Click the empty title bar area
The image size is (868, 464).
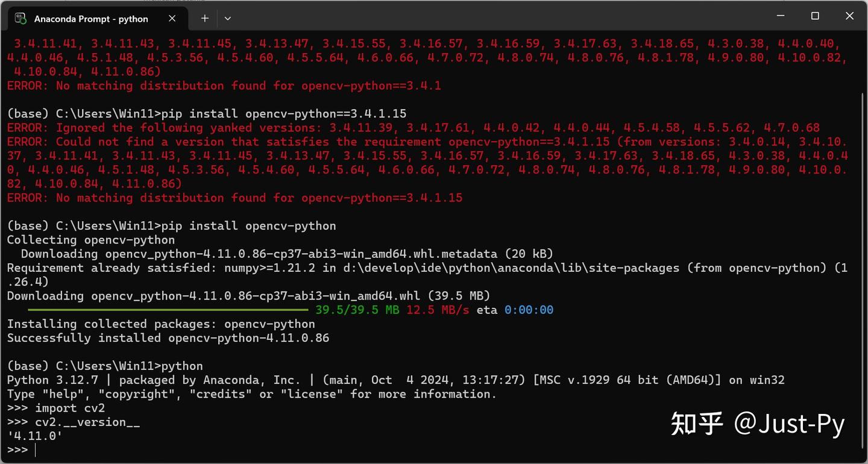pos(494,17)
